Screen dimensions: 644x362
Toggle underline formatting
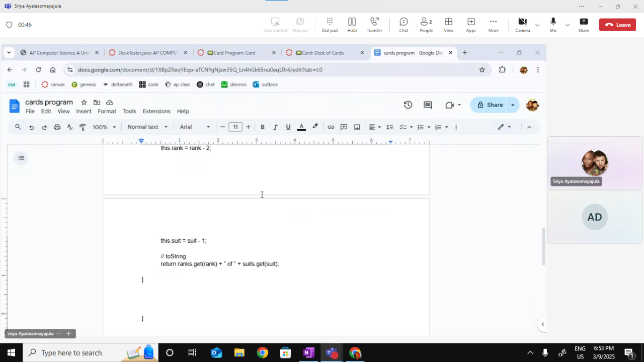288,127
